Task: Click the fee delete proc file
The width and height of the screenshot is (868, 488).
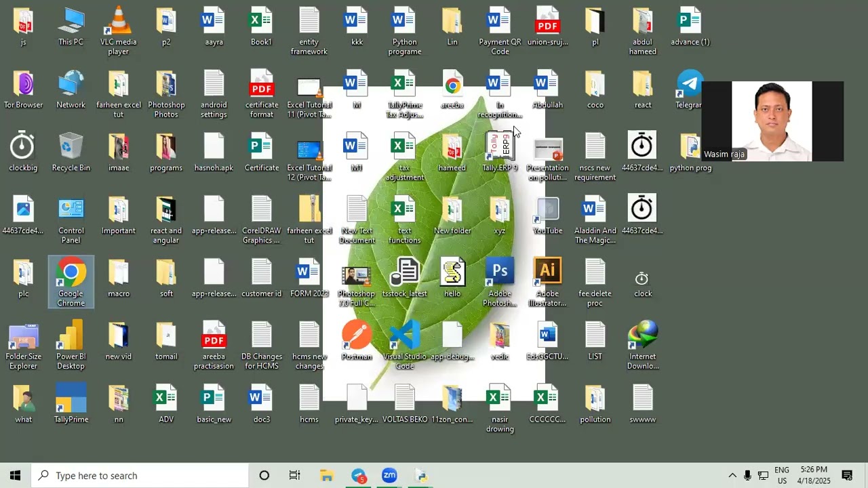Action: 595,283
